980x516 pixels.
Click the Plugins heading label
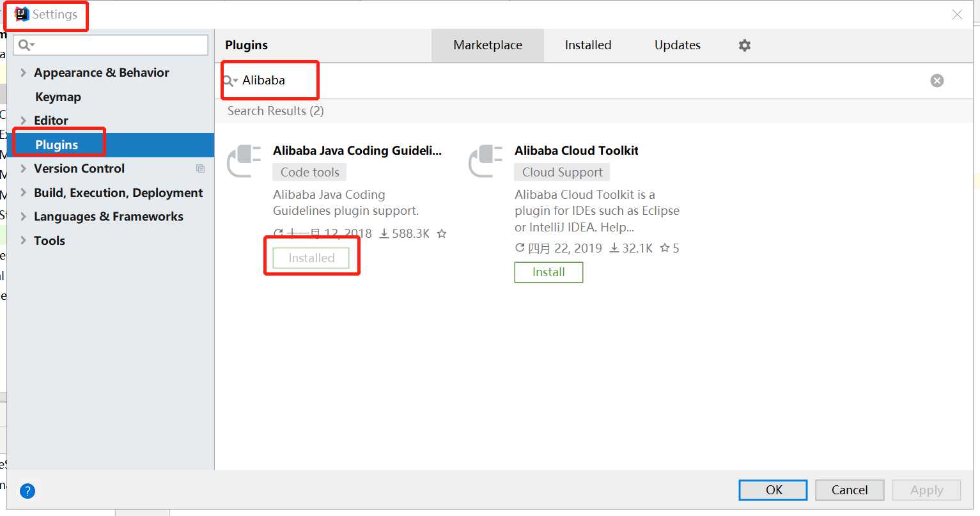(x=247, y=45)
